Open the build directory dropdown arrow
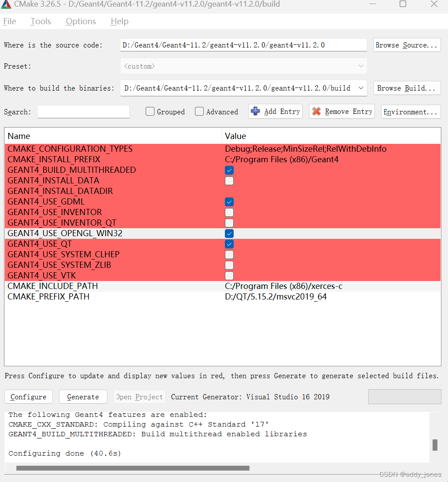The height and width of the screenshot is (482, 448). pos(361,88)
